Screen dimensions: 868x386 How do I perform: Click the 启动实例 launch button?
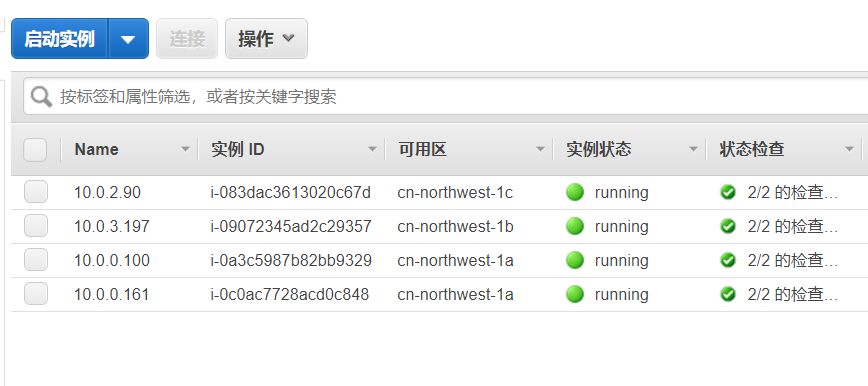coord(60,39)
